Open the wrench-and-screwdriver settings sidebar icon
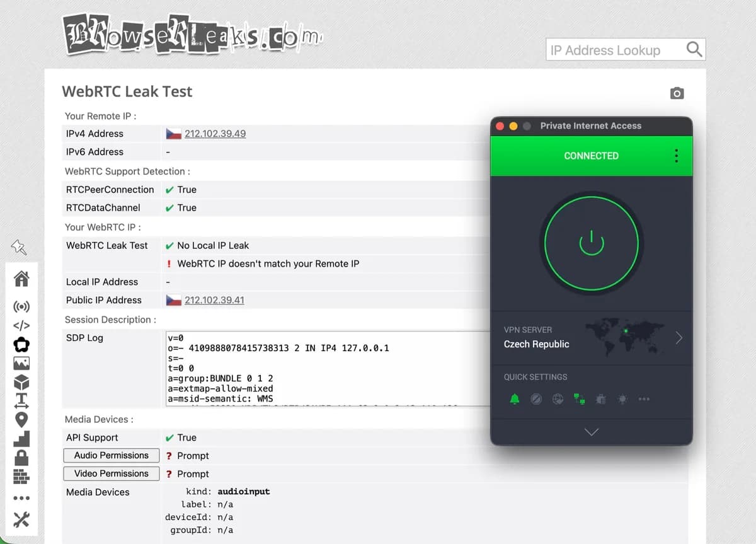Screen dimensions: 756x544 point(21,519)
